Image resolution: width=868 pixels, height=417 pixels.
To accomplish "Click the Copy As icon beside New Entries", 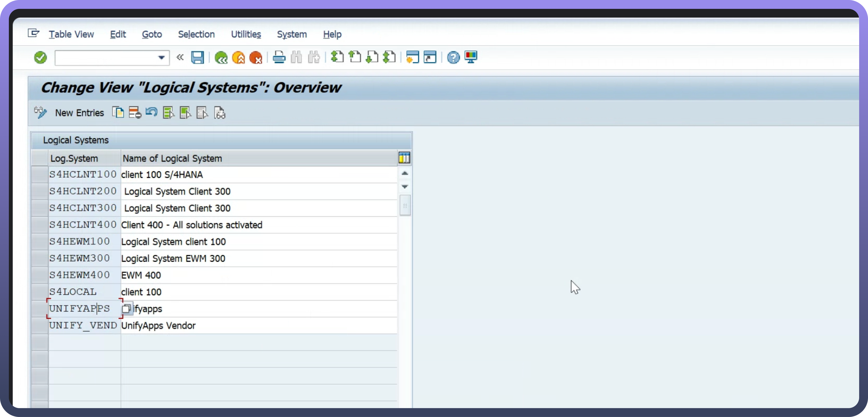I will tap(118, 113).
